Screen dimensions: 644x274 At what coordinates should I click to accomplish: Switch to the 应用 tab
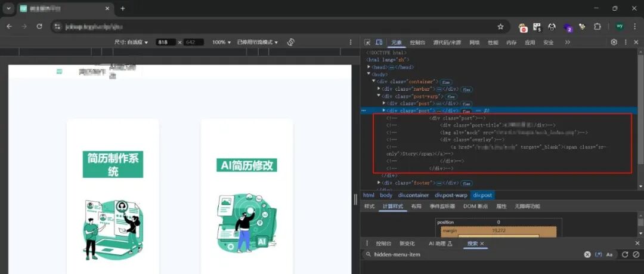tap(530, 42)
